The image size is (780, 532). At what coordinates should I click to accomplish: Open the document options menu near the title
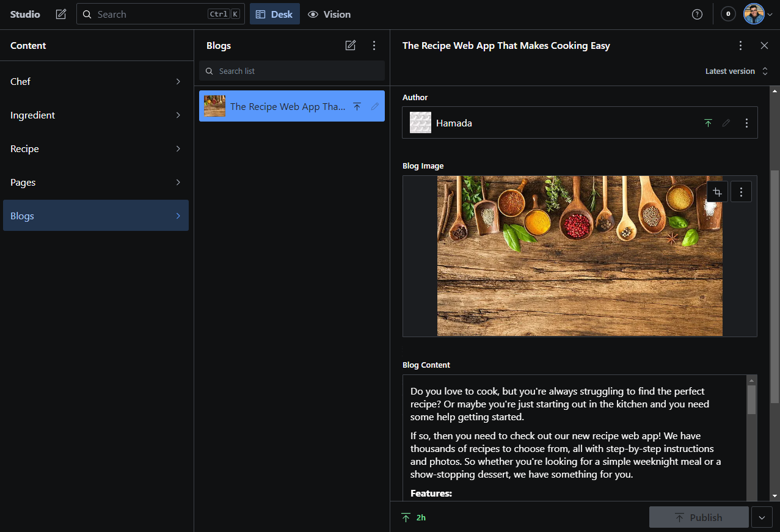[740, 45]
